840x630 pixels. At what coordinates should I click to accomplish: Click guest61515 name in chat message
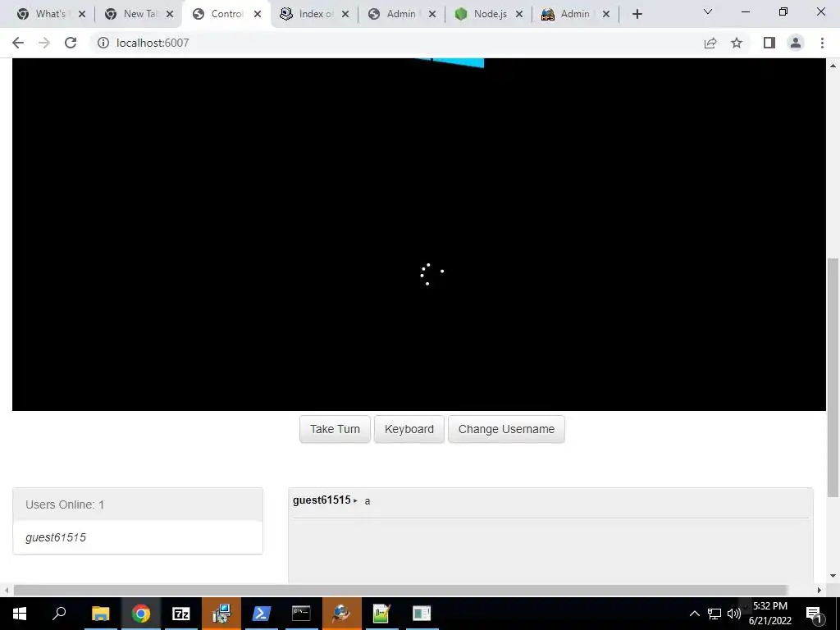click(322, 500)
